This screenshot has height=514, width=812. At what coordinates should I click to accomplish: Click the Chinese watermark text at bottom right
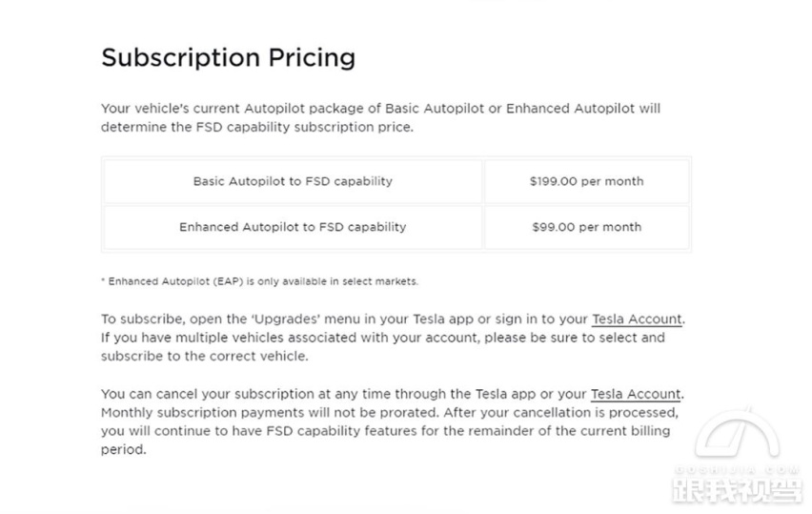point(738,489)
